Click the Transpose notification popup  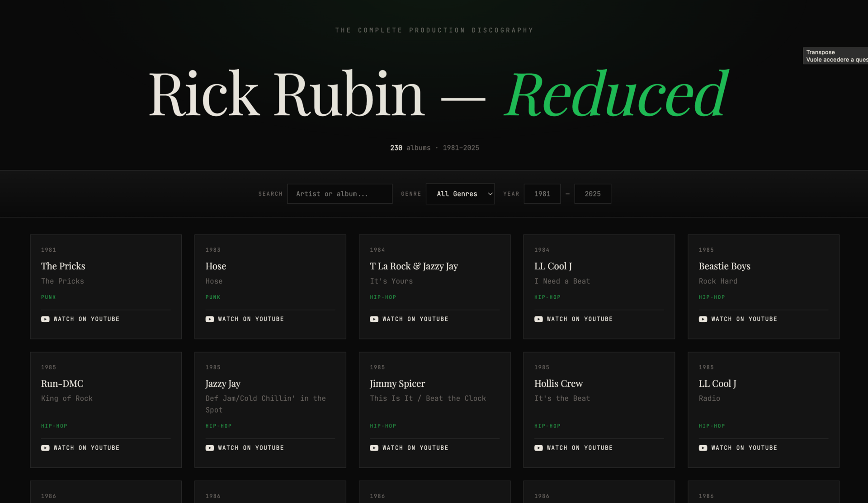(x=835, y=56)
